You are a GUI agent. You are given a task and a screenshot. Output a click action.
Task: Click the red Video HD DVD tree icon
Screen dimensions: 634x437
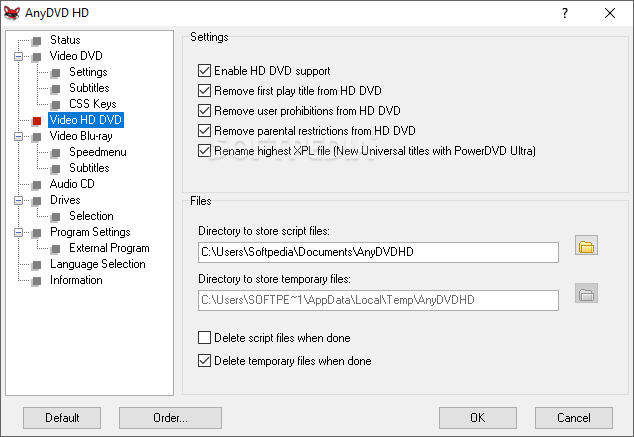point(37,120)
